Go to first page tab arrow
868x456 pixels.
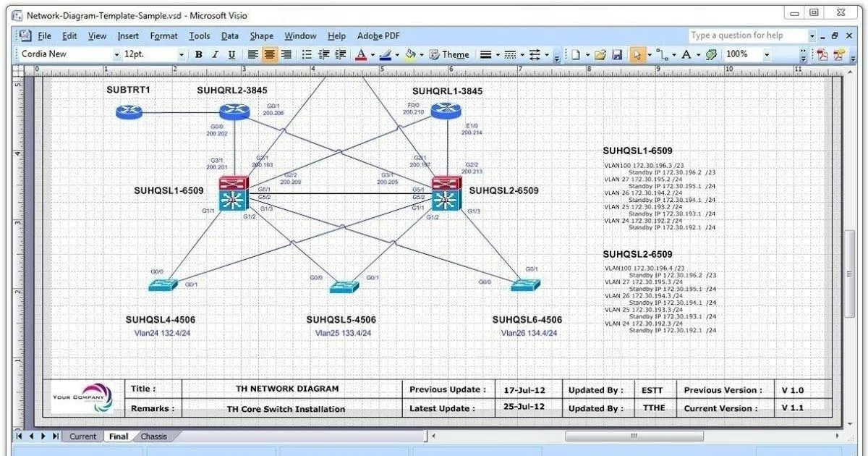point(20,436)
